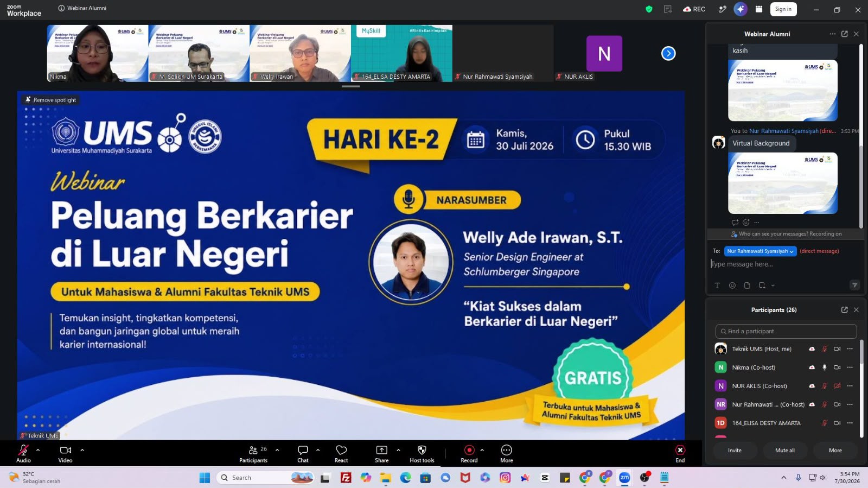Screen dimensions: 868x488
Task: Select Nikma video thumbnail
Action: click(98, 53)
